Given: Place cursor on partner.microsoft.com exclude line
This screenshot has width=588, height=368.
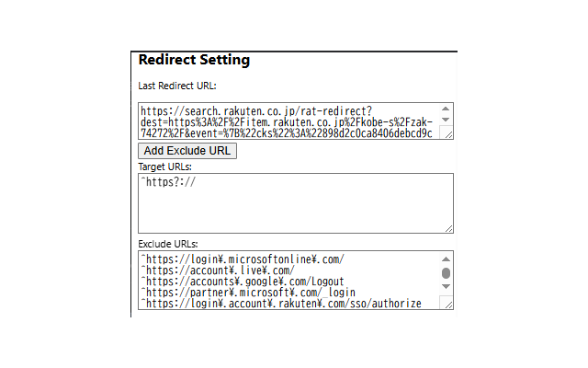Looking at the screenshot, I should point(248,293).
